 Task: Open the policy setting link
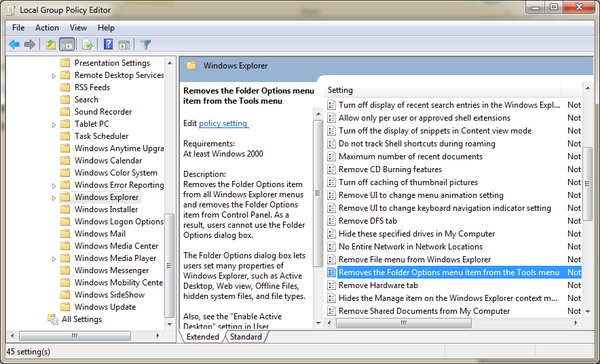(223, 123)
